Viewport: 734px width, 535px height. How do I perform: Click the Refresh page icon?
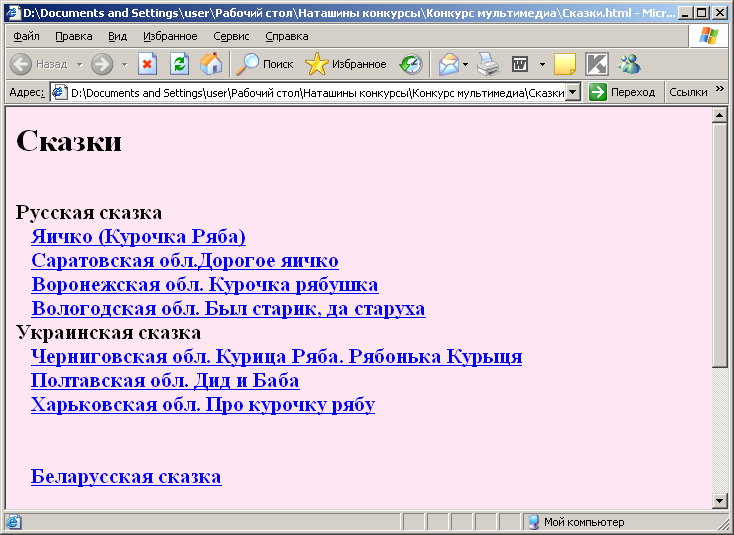pos(179,64)
